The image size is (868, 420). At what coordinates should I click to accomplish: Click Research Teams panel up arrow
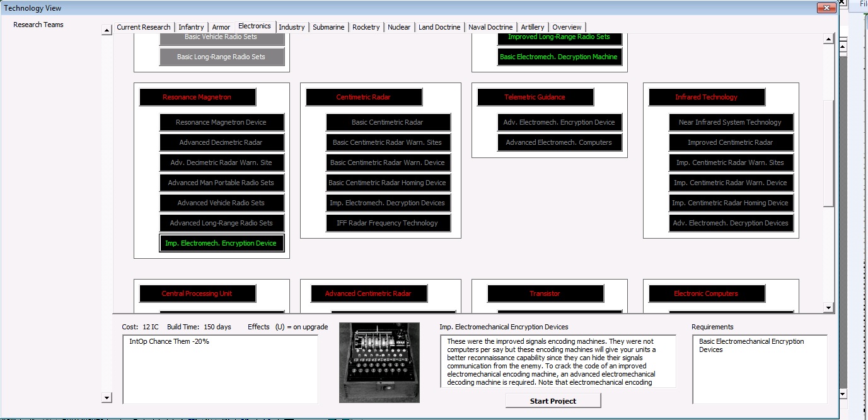[x=107, y=30]
